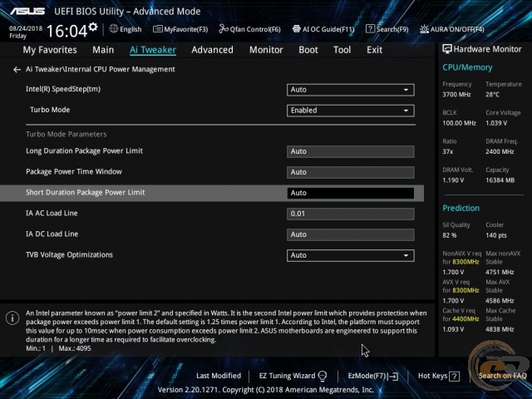Screen dimensions: 532x399
Task: Click the 16:04 clock display
Action: pos(66,32)
